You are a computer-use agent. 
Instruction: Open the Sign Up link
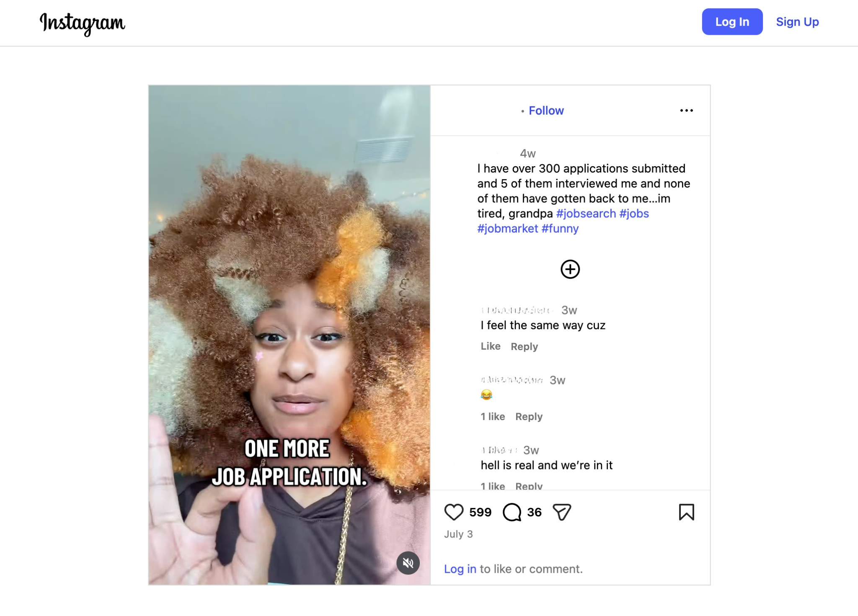point(797,22)
